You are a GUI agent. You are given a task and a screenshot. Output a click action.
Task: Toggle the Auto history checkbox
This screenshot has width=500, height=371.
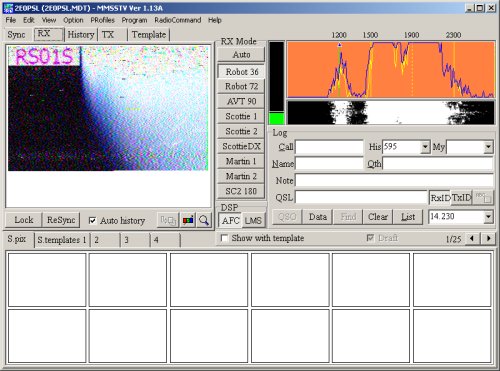(93, 221)
